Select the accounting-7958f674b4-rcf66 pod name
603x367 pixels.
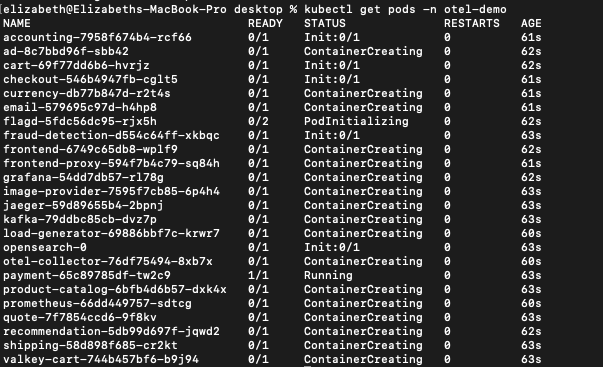coord(97,37)
